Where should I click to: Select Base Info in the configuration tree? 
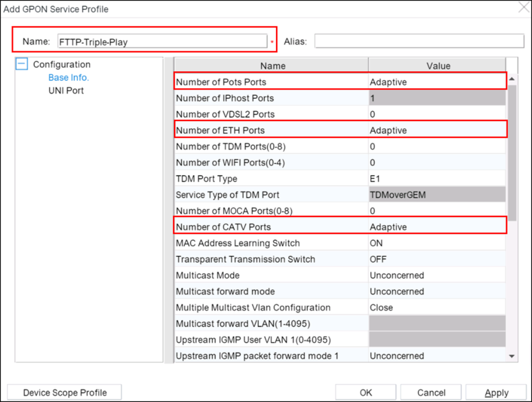[x=68, y=77]
